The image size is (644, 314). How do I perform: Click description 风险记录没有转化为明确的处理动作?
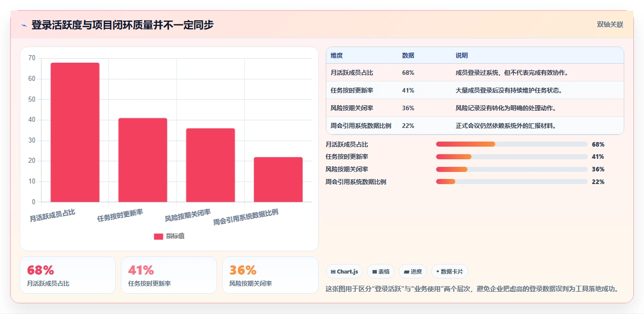pos(506,108)
